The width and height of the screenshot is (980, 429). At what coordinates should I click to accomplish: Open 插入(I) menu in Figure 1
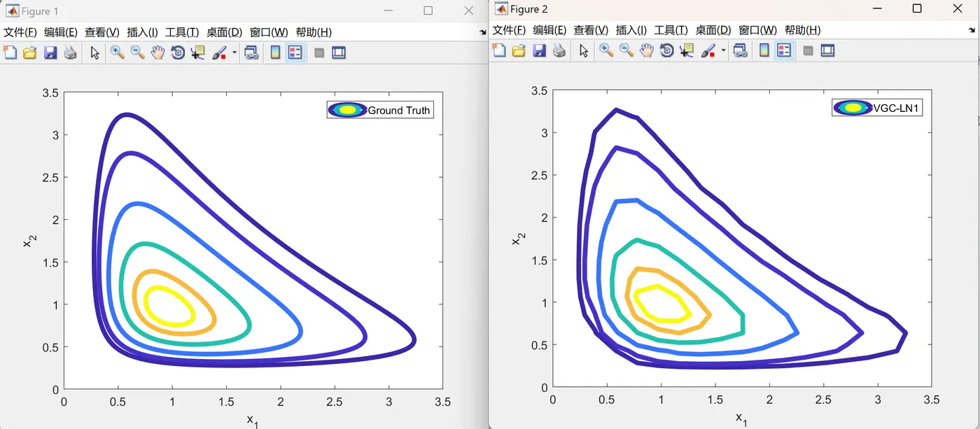point(143,32)
